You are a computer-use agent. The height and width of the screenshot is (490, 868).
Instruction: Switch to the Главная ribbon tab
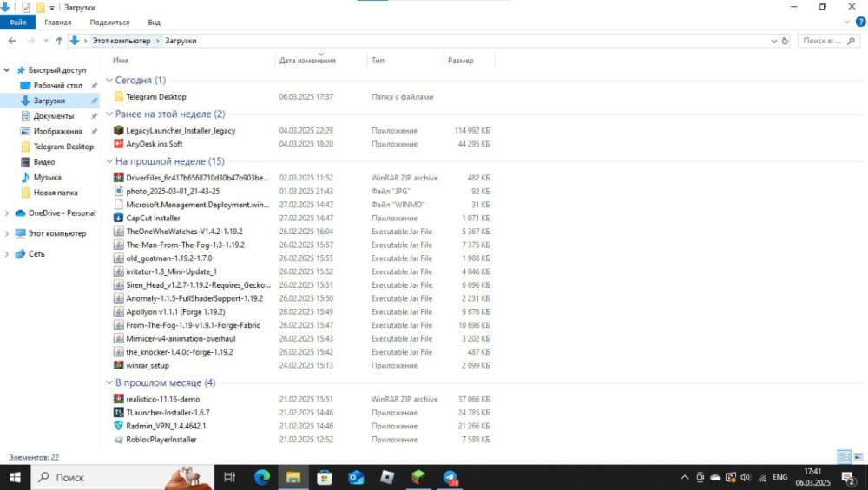coord(57,23)
